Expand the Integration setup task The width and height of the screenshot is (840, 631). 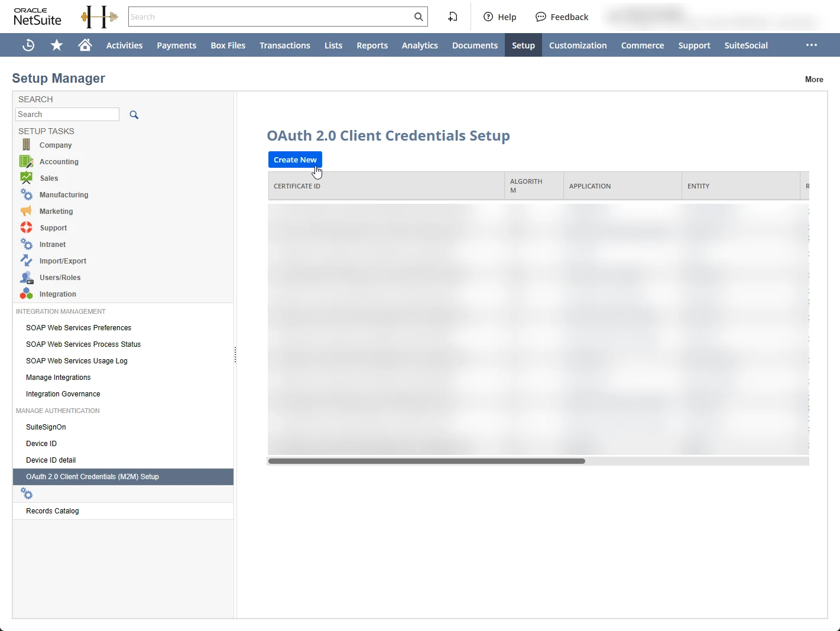[58, 294]
